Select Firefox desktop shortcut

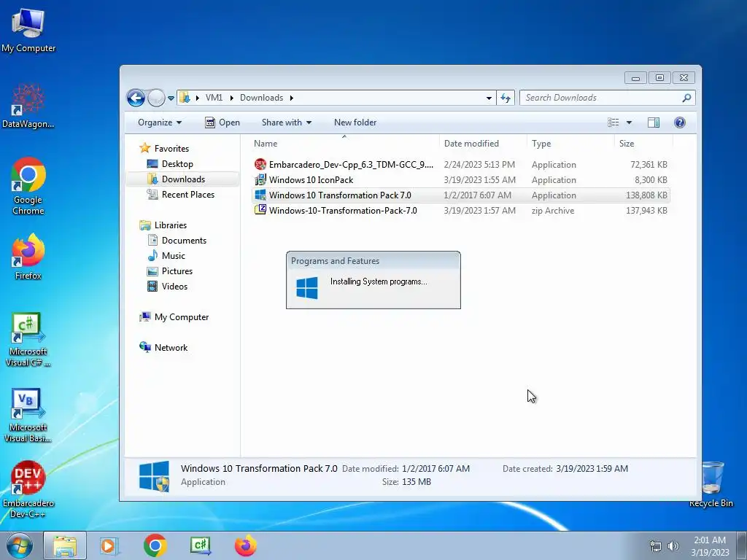[x=28, y=256]
